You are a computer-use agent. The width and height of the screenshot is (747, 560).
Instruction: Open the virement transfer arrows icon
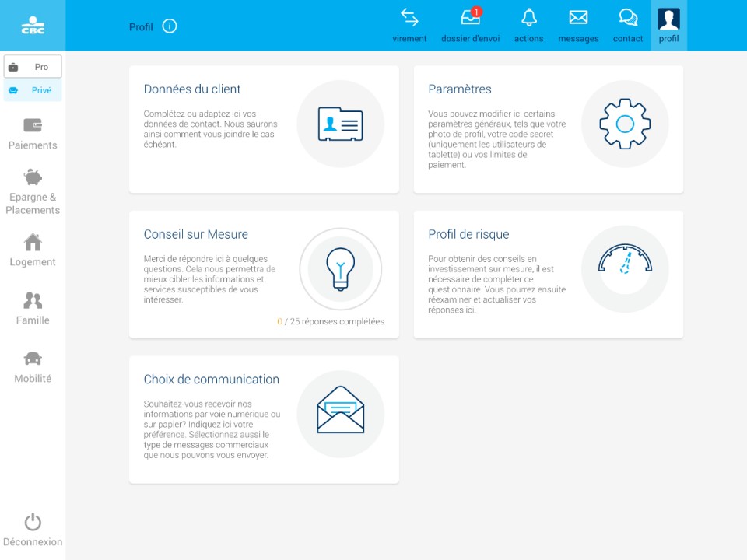click(x=409, y=25)
